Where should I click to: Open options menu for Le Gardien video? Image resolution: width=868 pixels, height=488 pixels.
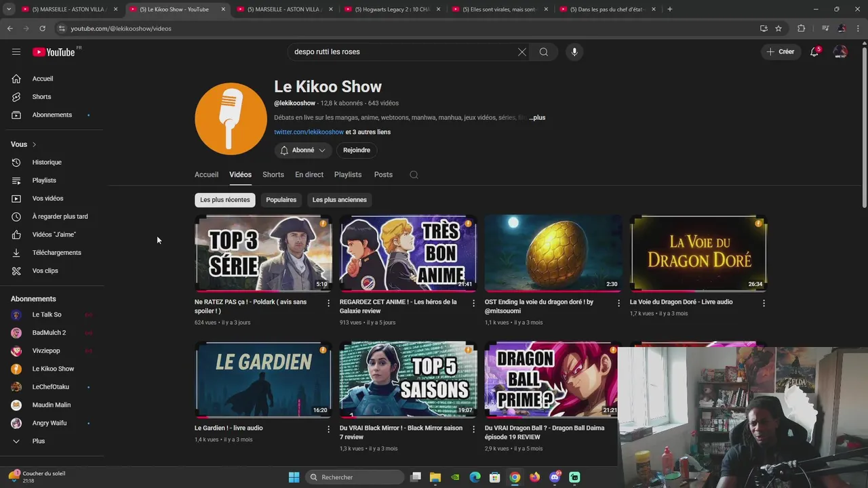(x=328, y=430)
